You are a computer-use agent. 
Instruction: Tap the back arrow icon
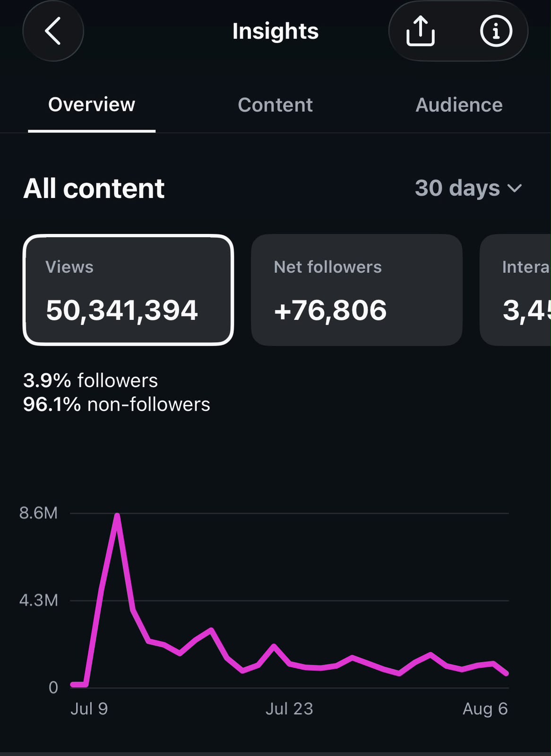53,31
